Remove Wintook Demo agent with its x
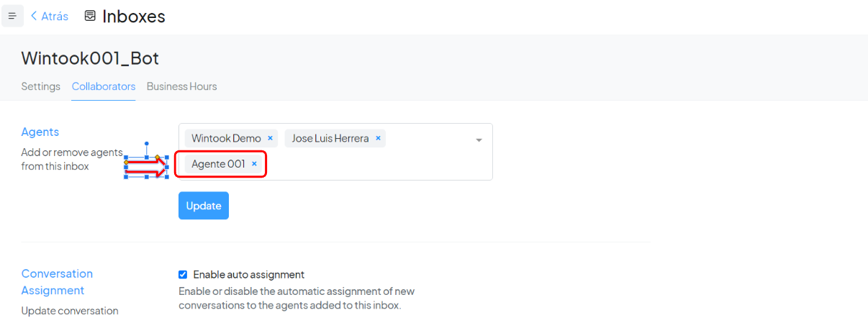This screenshot has width=868, height=328. point(270,138)
